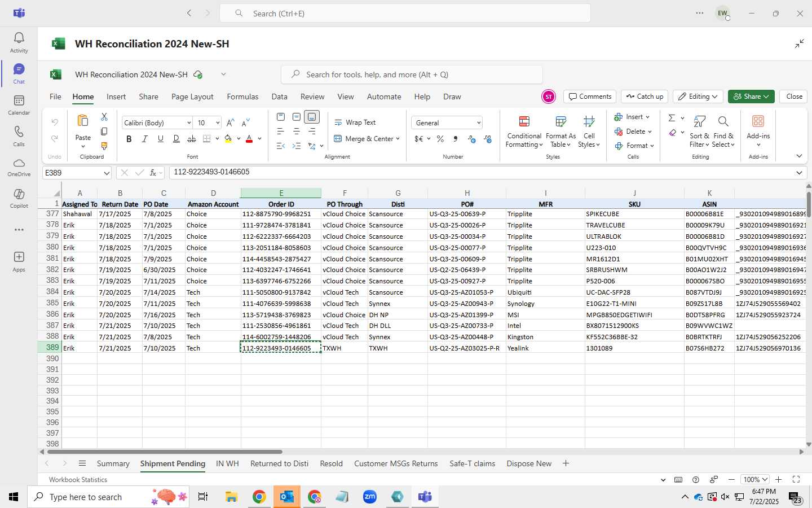Open the Returned to Disti sheet tab
The width and height of the screenshot is (812, 508).
(x=279, y=463)
